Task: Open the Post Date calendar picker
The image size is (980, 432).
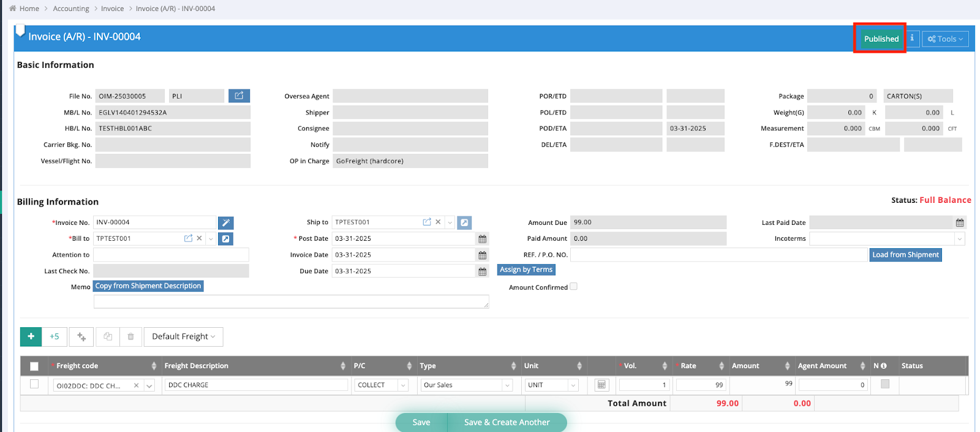Action: pyautogui.click(x=482, y=239)
